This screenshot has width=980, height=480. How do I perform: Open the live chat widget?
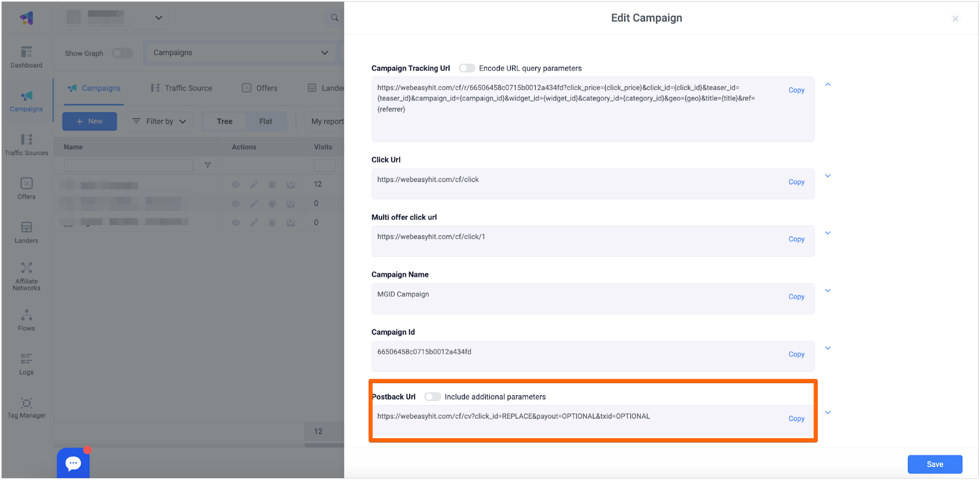(x=73, y=463)
